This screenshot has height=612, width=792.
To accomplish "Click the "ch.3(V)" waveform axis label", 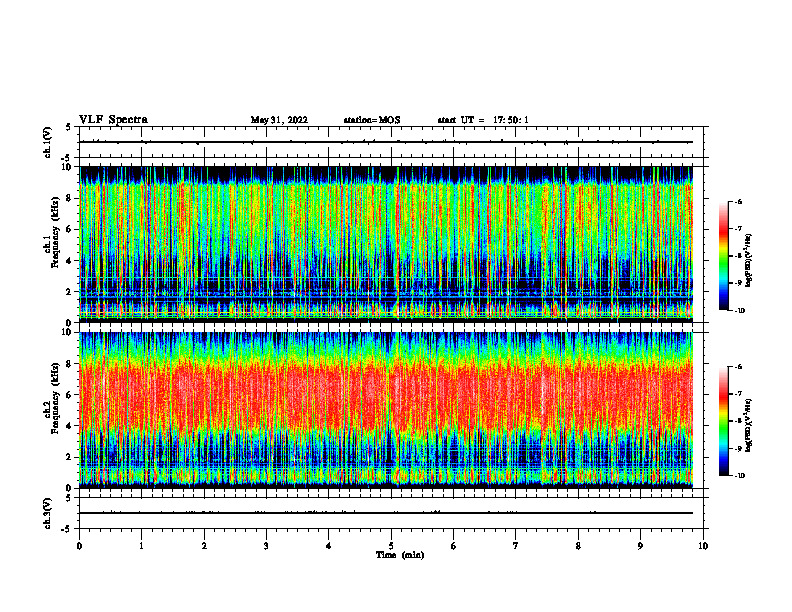I will click(47, 513).
